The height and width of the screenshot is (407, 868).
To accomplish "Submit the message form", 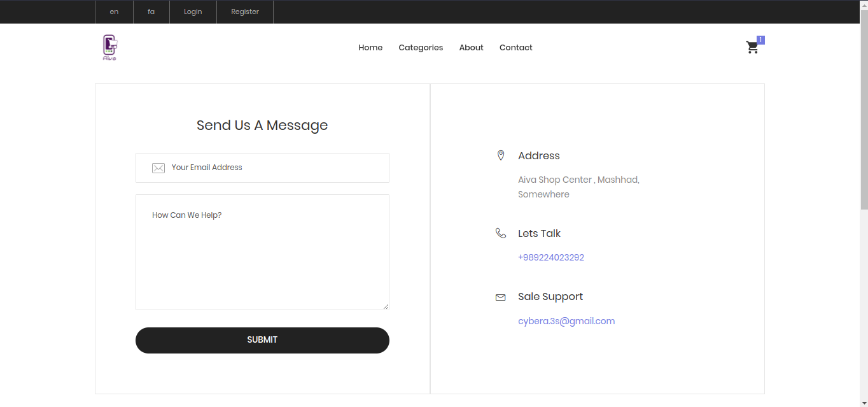I will click(x=262, y=340).
